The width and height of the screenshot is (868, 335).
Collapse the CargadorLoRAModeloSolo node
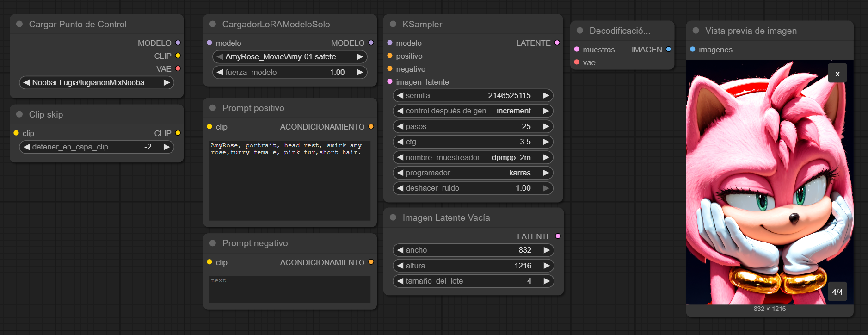pyautogui.click(x=213, y=24)
